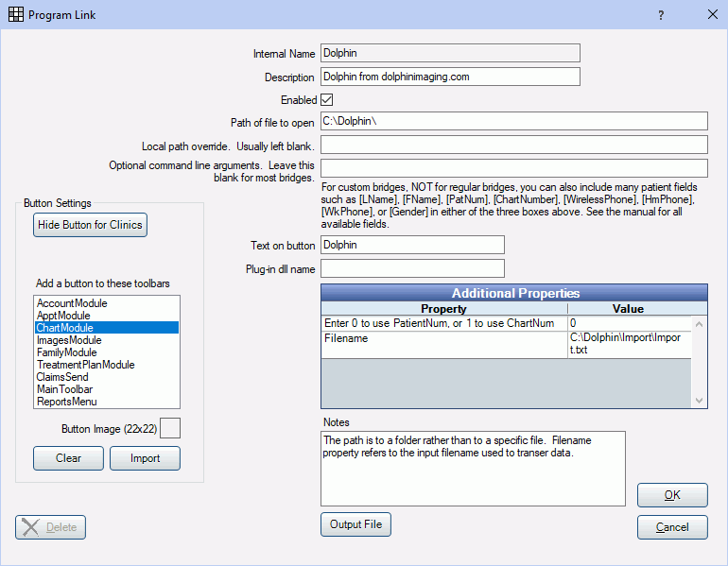Select MainToolbar in toolbar list

tap(107, 389)
